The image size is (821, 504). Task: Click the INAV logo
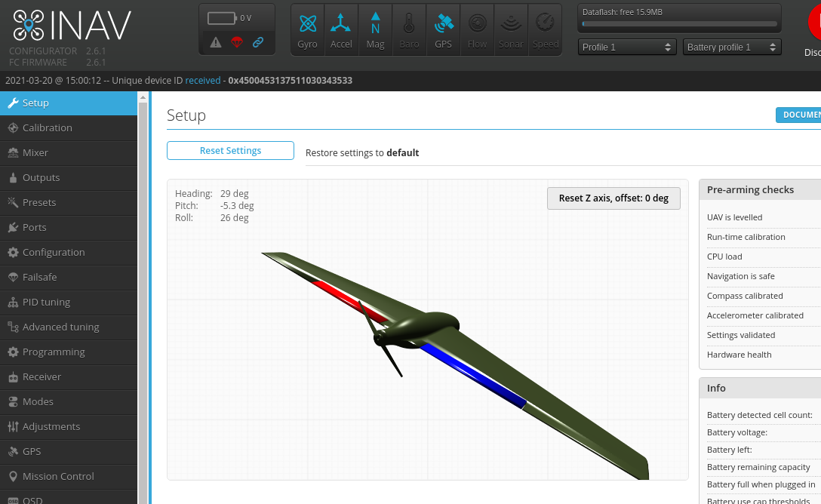[72, 26]
